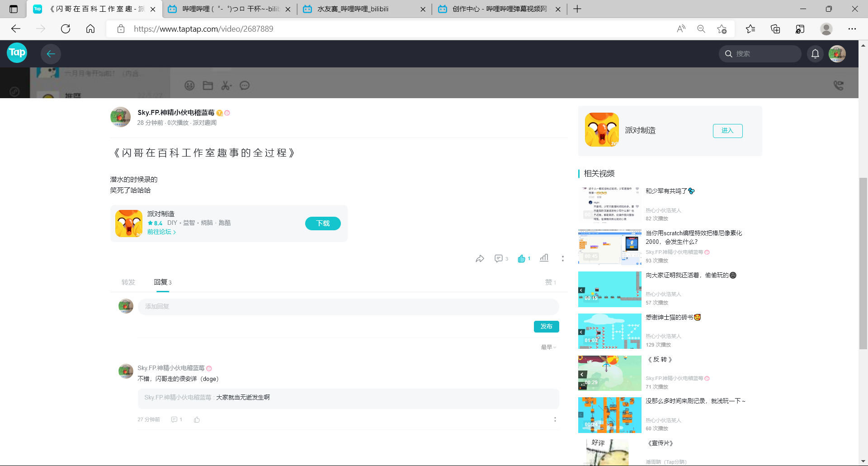Click the TapTap logo icon
This screenshot has width=868, height=466.
(17, 53)
